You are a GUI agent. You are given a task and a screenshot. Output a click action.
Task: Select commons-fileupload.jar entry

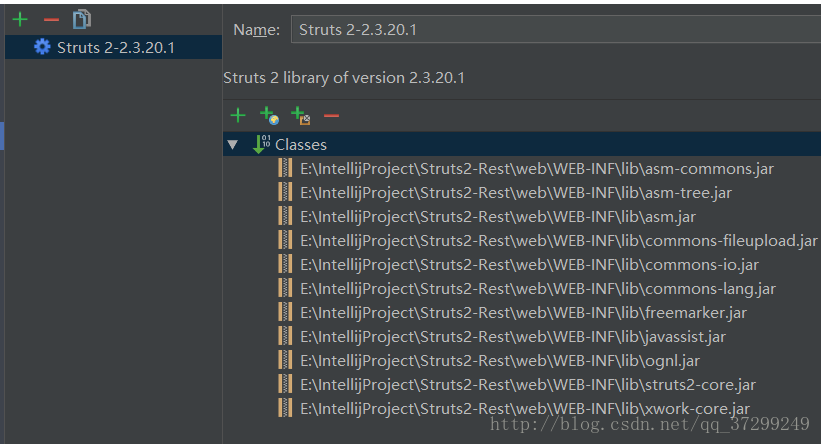tap(558, 241)
